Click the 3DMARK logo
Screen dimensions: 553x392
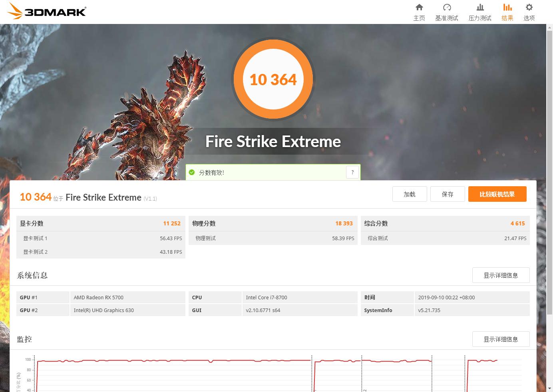(x=48, y=11)
